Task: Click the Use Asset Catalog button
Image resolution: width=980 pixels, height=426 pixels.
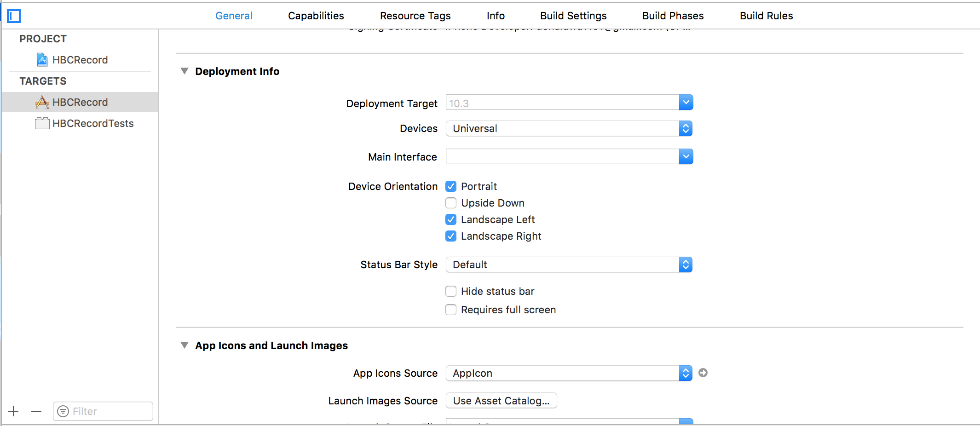Action: pyautogui.click(x=501, y=401)
